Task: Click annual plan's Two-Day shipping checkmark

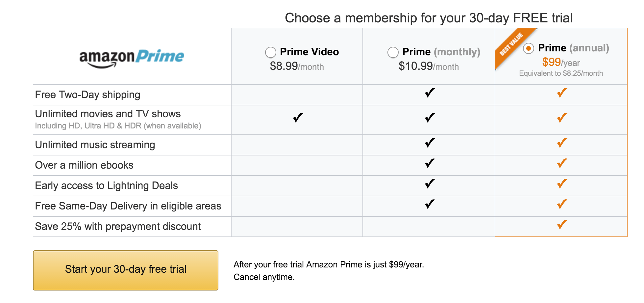Action: point(562,93)
